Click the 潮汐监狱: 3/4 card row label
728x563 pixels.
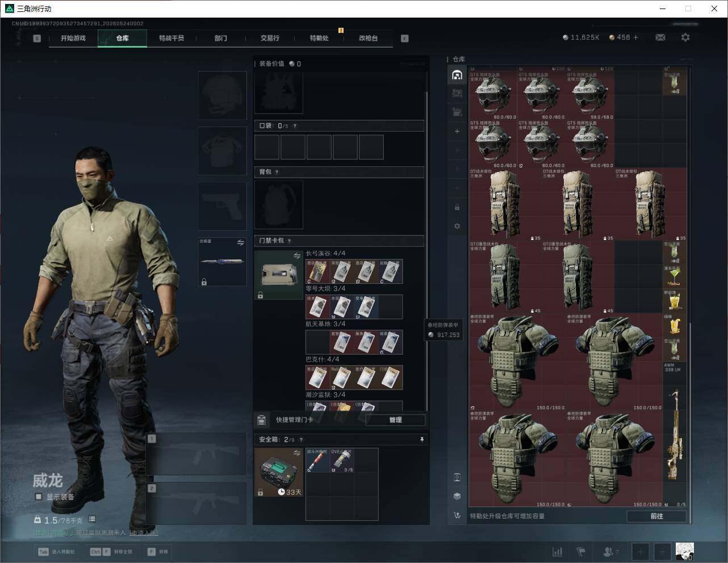[x=325, y=394]
